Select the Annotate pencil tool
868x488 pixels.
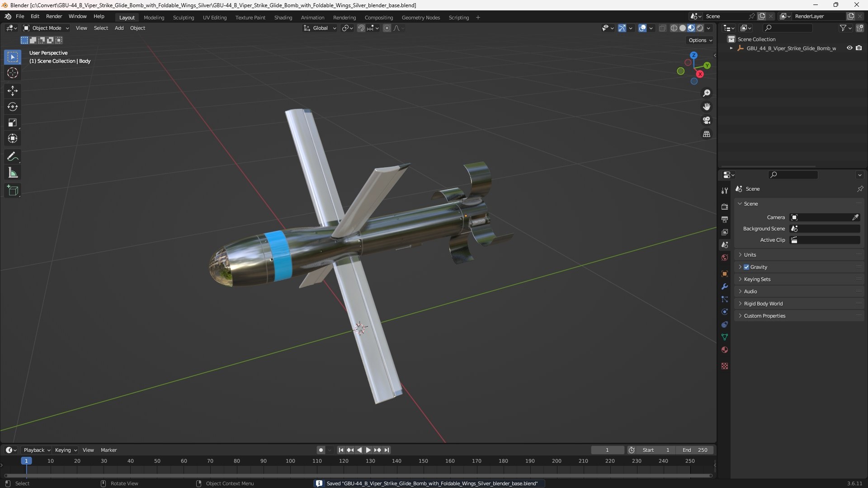tap(13, 157)
